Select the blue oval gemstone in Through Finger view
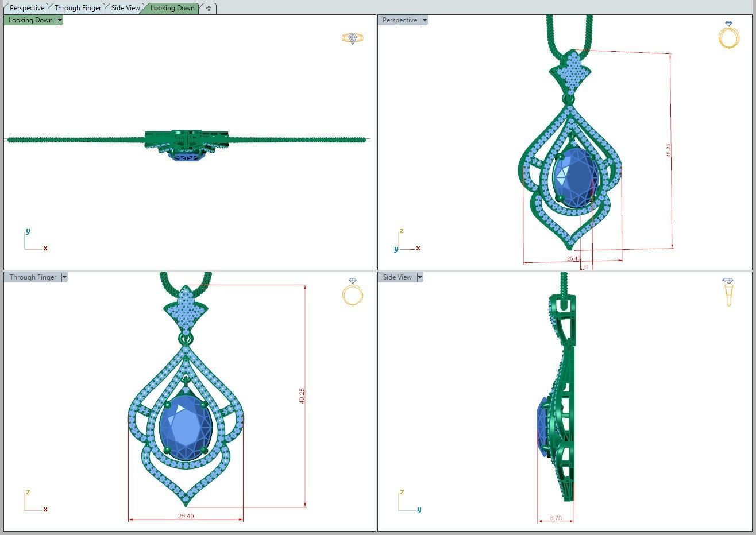Image resolution: width=756 pixels, height=535 pixels. (186, 427)
